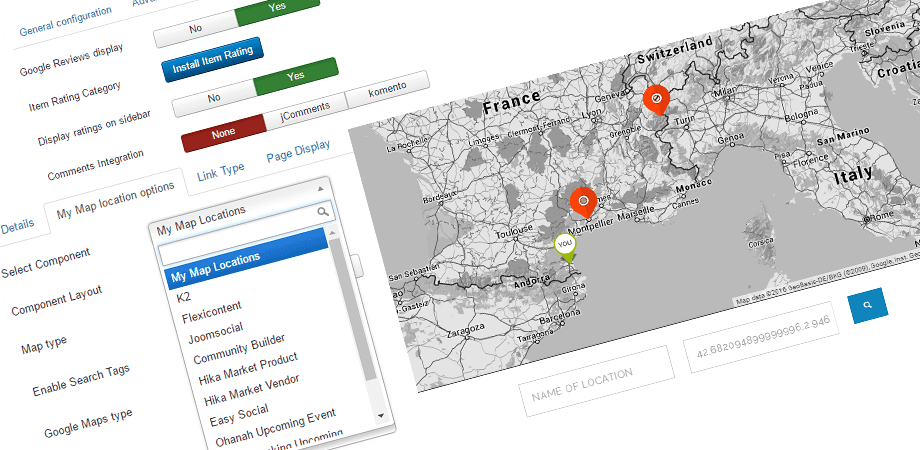Viewport: 920px width, 450px height.
Task: Click the component list scrollbar thumb
Action: click(x=356, y=311)
